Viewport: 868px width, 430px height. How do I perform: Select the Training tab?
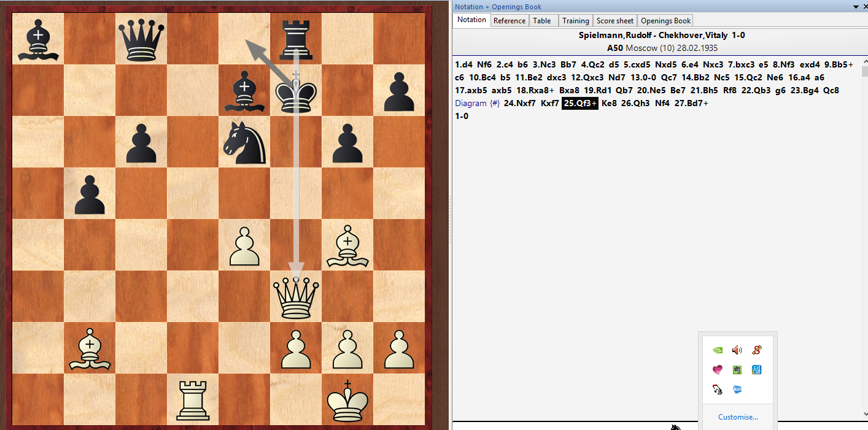pos(575,21)
